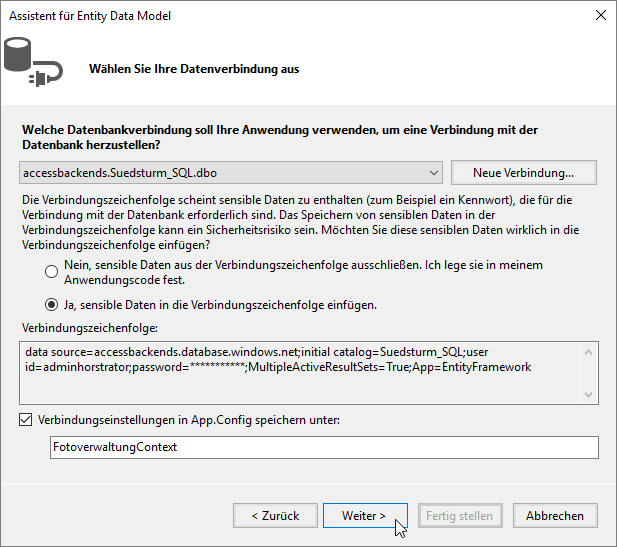This screenshot has height=547, width=617.
Task: Click the heading Wählen Sie Ihre Datenverbindung aus
Action: 194,69
